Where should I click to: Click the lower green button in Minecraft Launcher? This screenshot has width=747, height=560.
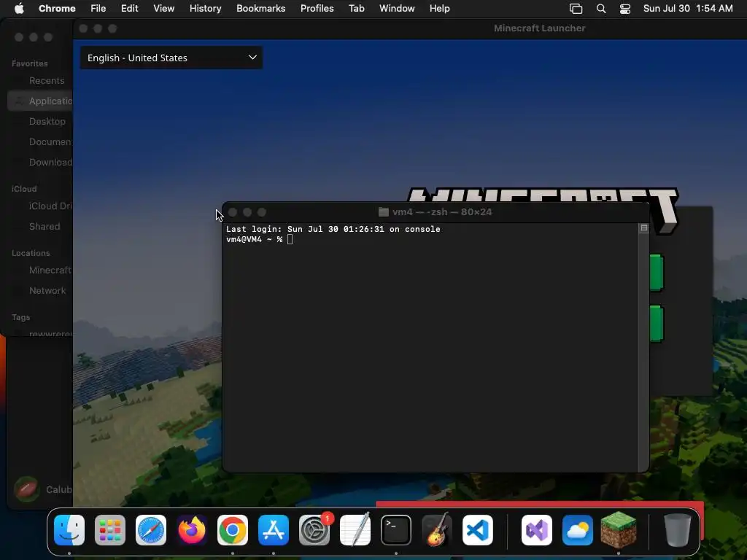(657, 324)
